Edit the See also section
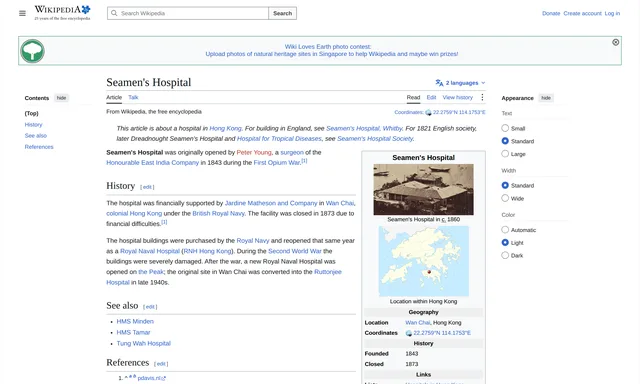 coord(150,307)
